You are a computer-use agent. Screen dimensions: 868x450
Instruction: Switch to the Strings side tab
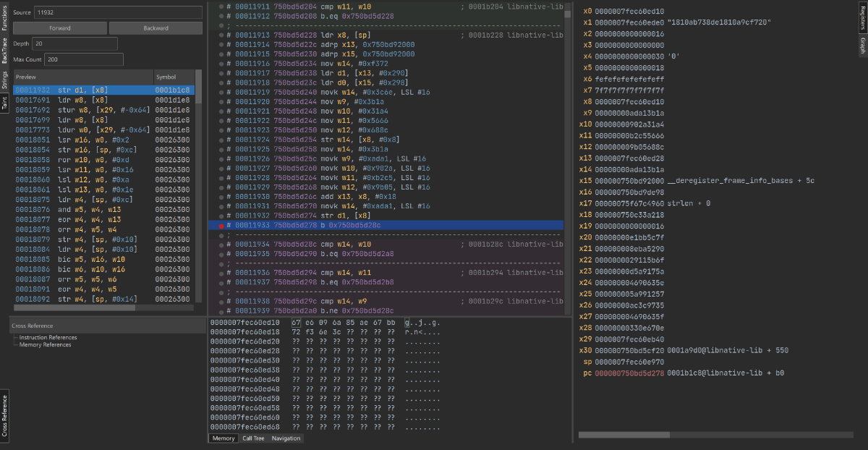click(x=4, y=80)
